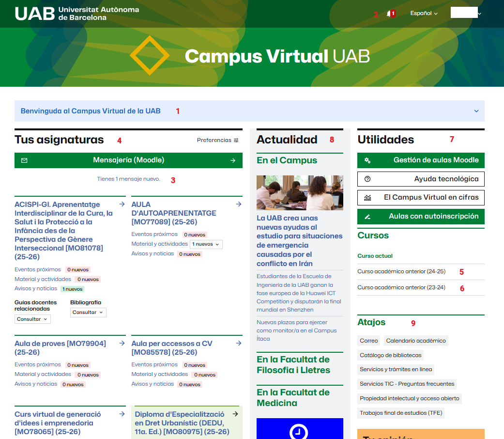Click arrow next to ACISPI-GI course
Viewport: 504px width, 439px height.
122,204
